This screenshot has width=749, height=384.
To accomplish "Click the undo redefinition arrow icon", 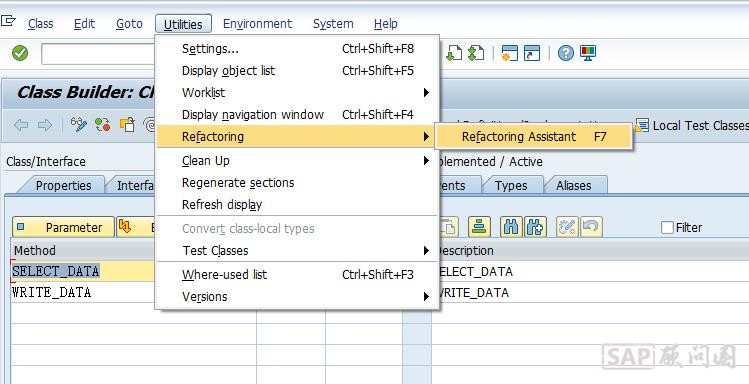I will [x=591, y=227].
